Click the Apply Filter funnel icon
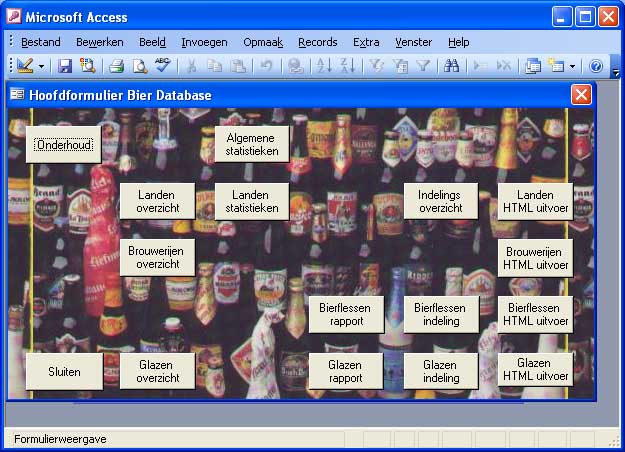 423,66
